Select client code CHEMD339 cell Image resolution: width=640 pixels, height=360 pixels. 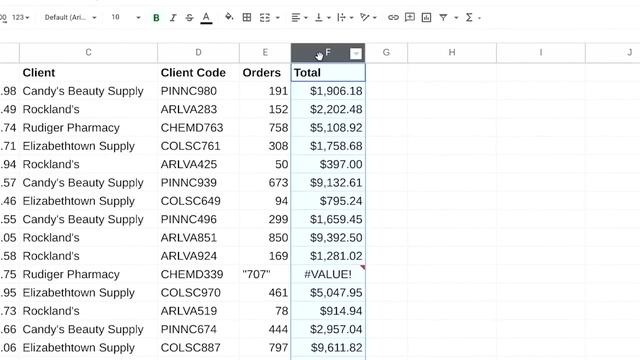click(x=198, y=274)
